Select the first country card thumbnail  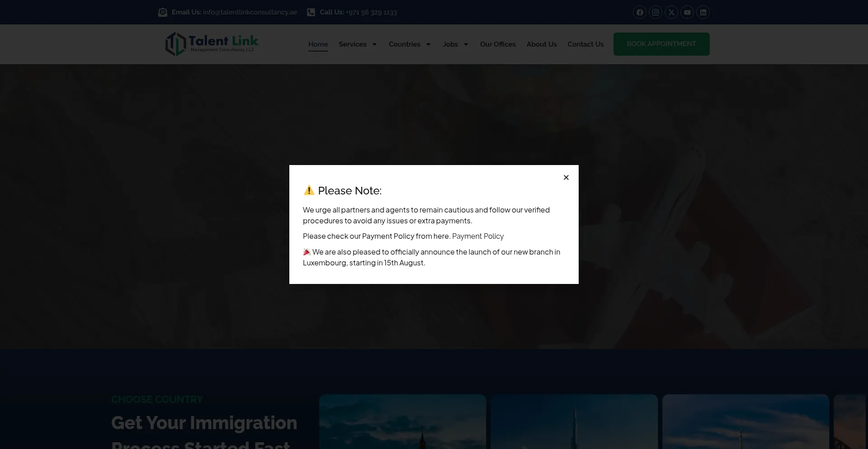(402, 421)
